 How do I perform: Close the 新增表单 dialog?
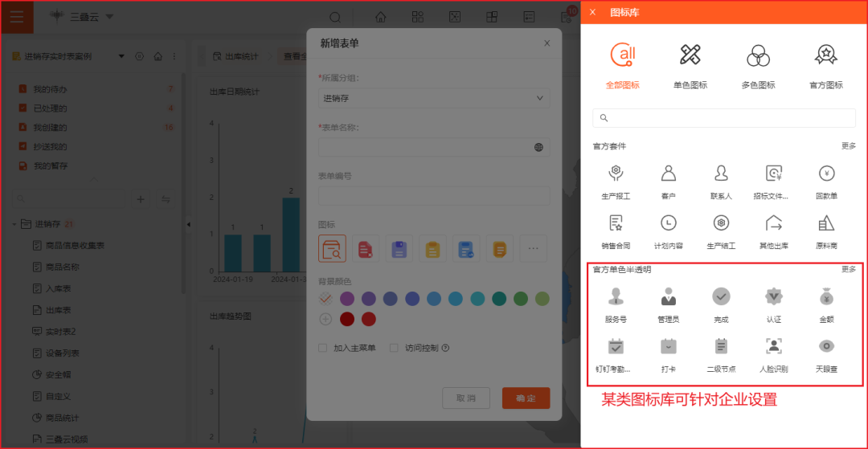[547, 43]
